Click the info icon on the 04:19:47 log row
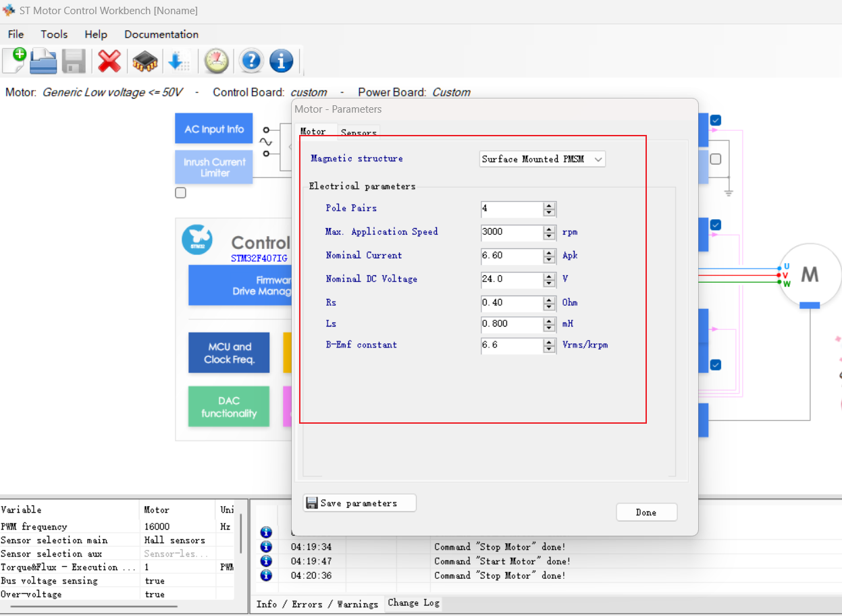 (x=266, y=561)
